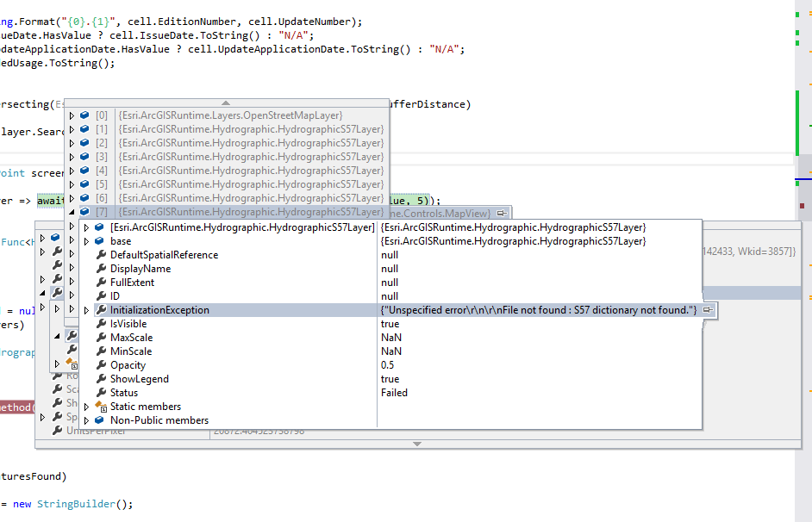
Task: Select the FullExtent property name
Action: point(132,283)
